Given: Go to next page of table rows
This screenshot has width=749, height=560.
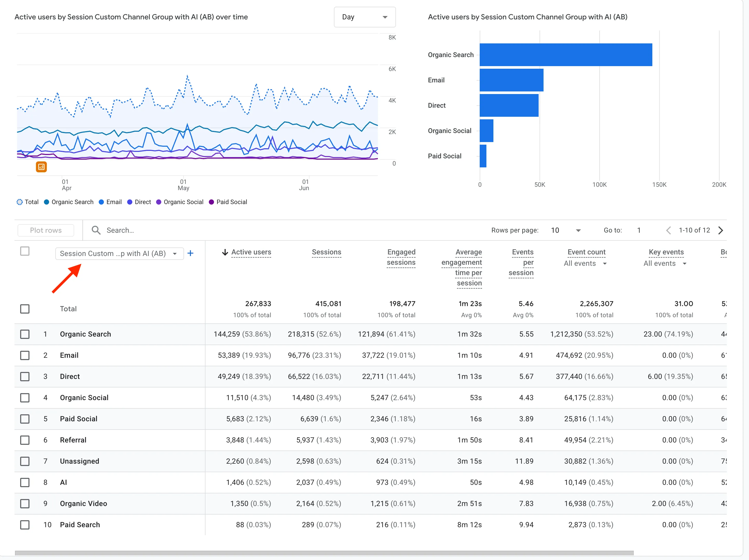Looking at the screenshot, I should (721, 230).
